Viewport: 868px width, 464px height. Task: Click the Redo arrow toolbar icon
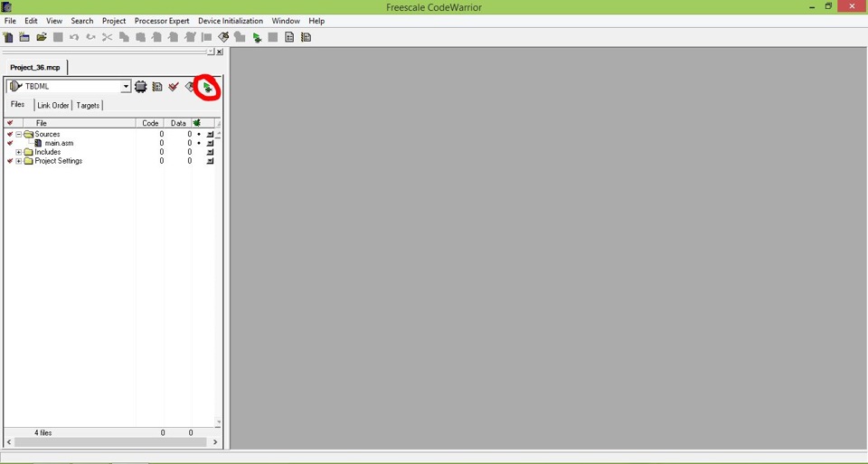click(x=90, y=37)
